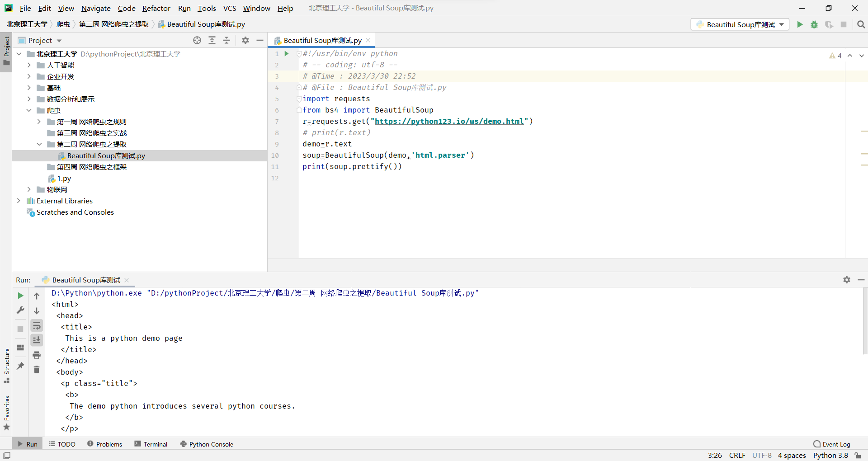The width and height of the screenshot is (868, 461).
Task: Toggle tool window bars at bottom-left corner
Action: pos(6,456)
